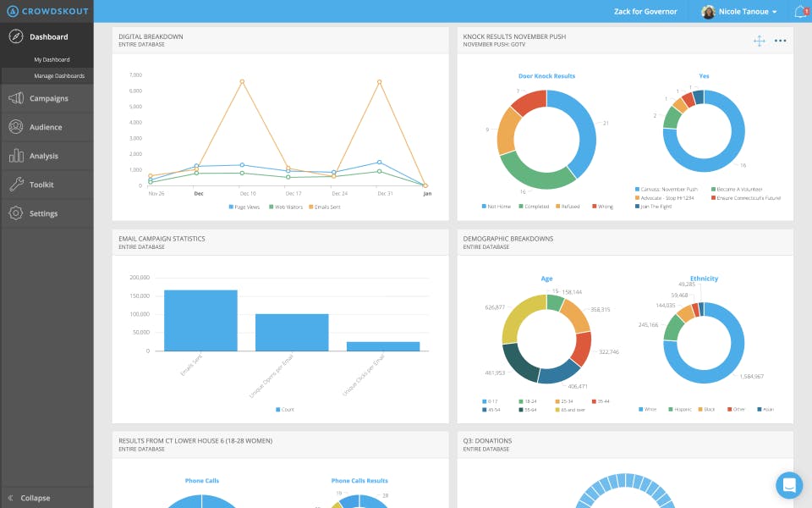Click the move widget crosshair icon
The height and width of the screenshot is (508, 812).
(x=760, y=41)
